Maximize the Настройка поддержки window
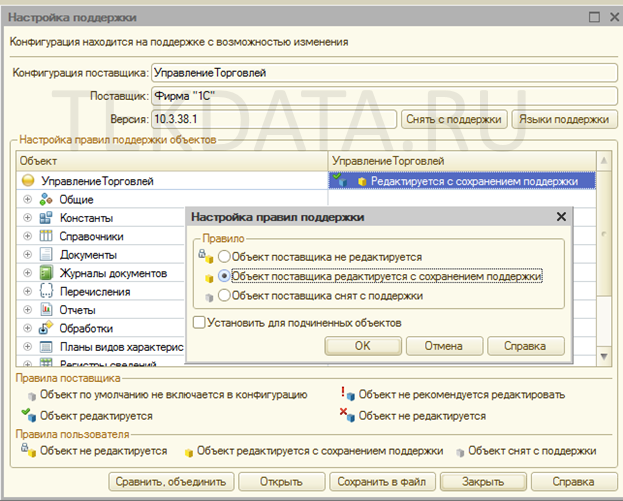This screenshot has width=623, height=501. (594, 17)
